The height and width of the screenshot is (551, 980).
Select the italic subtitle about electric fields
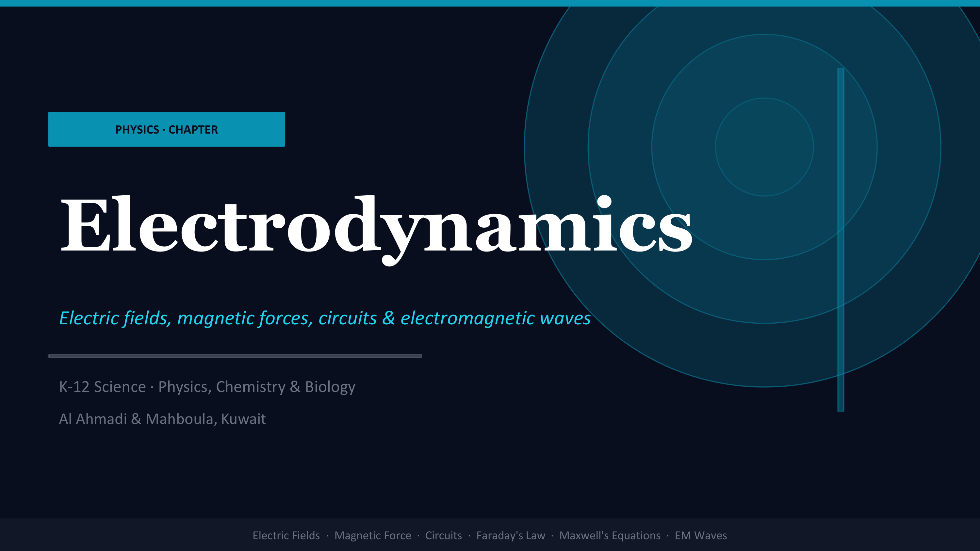pyautogui.click(x=324, y=318)
